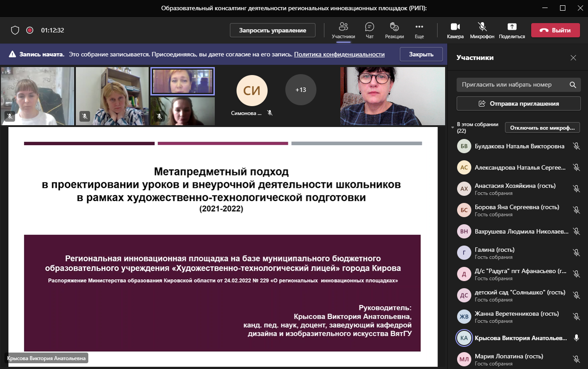Click the shared presentation slide
This screenshot has height=369, width=588.
pos(223,247)
